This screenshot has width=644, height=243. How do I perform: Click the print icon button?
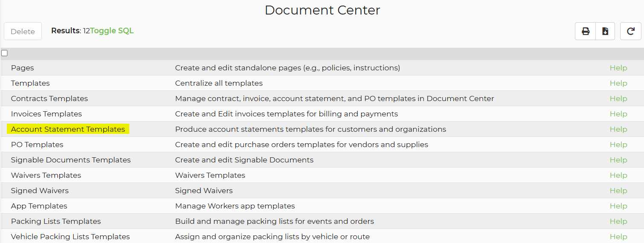pyautogui.click(x=585, y=32)
